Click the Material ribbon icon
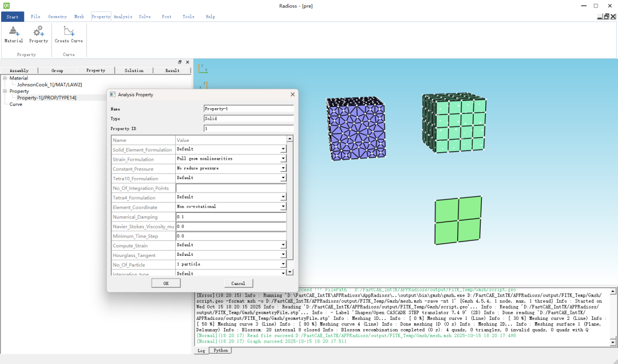Viewport: 618px width, 364px height. click(13, 31)
